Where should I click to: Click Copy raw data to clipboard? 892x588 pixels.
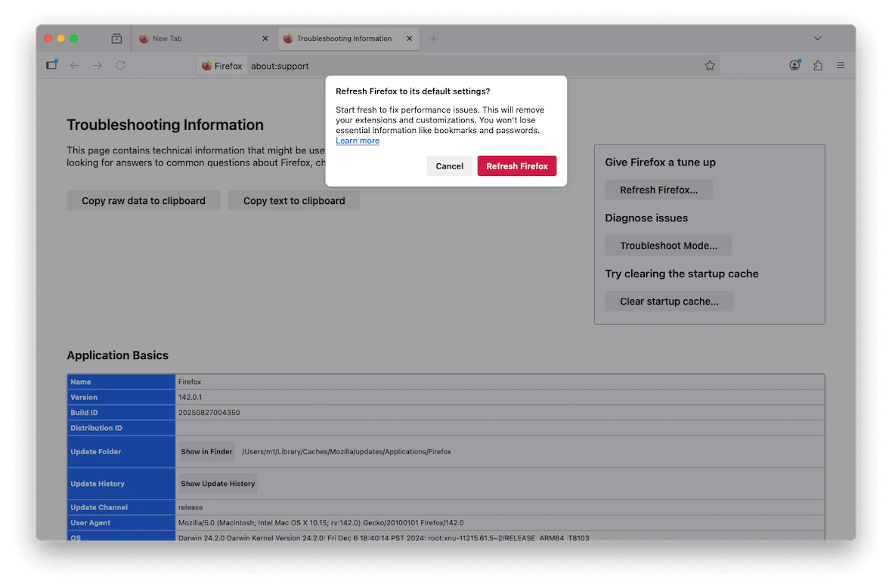[144, 201]
